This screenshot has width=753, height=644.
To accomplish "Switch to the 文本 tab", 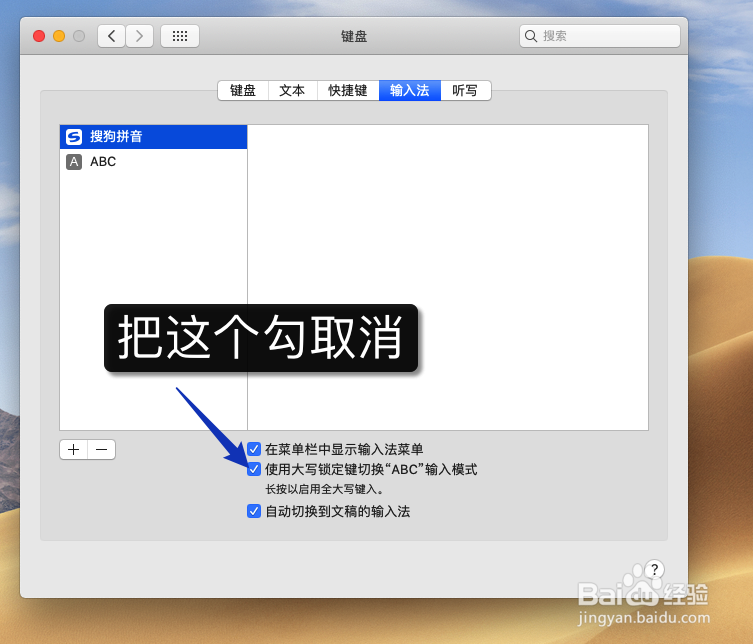I will (x=292, y=90).
